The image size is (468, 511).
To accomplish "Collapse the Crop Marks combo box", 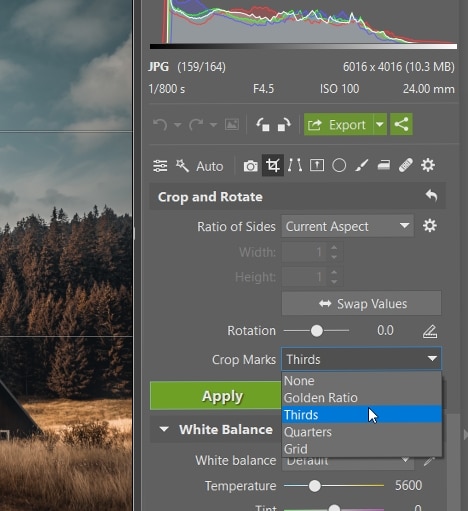I will 361,359.
